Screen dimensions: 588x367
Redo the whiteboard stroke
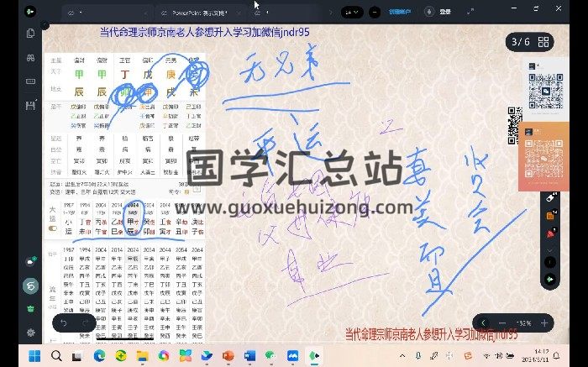pos(86,322)
